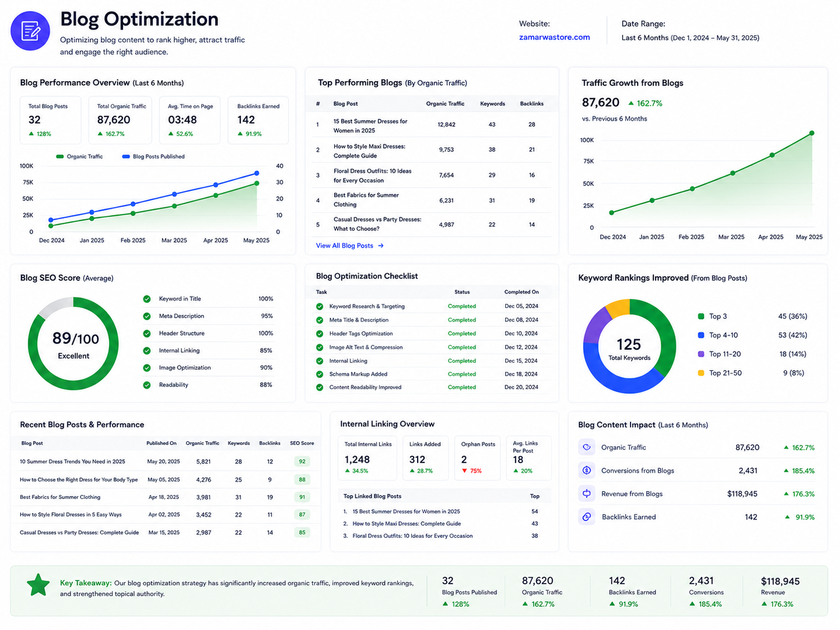Click the yellow Top 21-50 legend swatch
This screenshot has width=840, height=630.
pos(701,373)
